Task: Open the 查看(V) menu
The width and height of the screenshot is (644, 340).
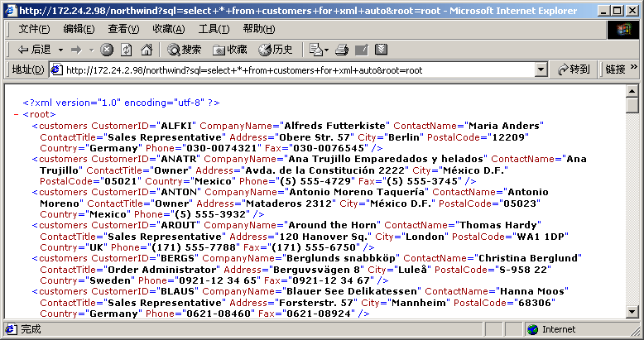Action: pyautogui.click(x=123, y=29)
